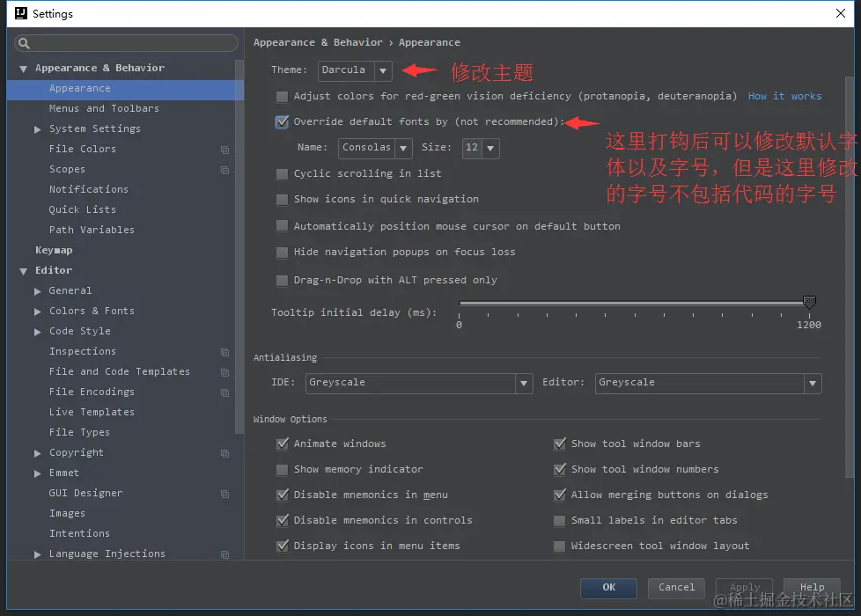The width and height of the screenshot is (861, 616).
Task: Click the OK button
Action: (608, 588)
